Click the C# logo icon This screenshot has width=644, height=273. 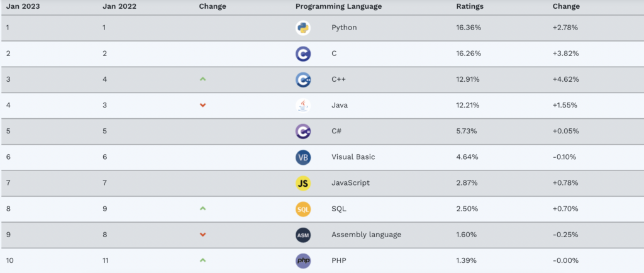pyautogui.click(x=303, y=131)
